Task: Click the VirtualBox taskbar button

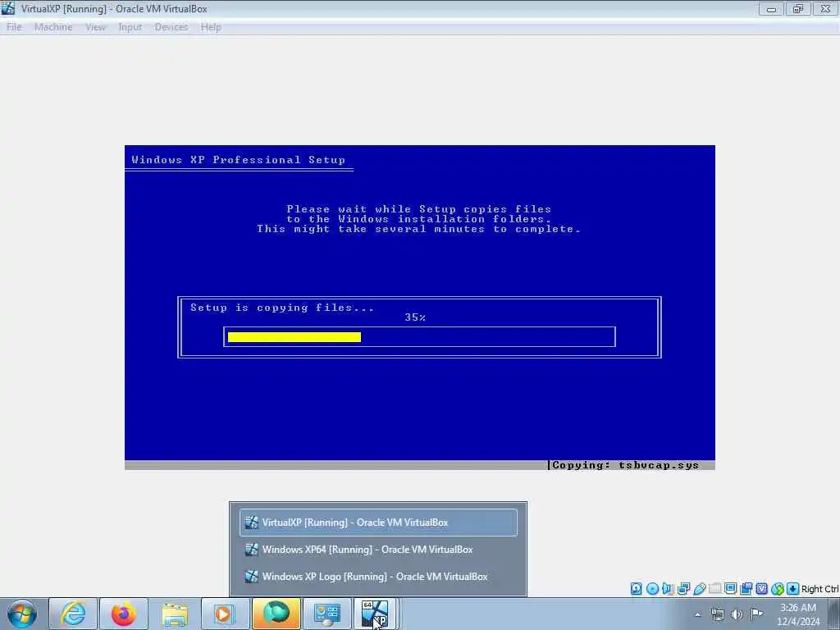Action: click(376, 614)
